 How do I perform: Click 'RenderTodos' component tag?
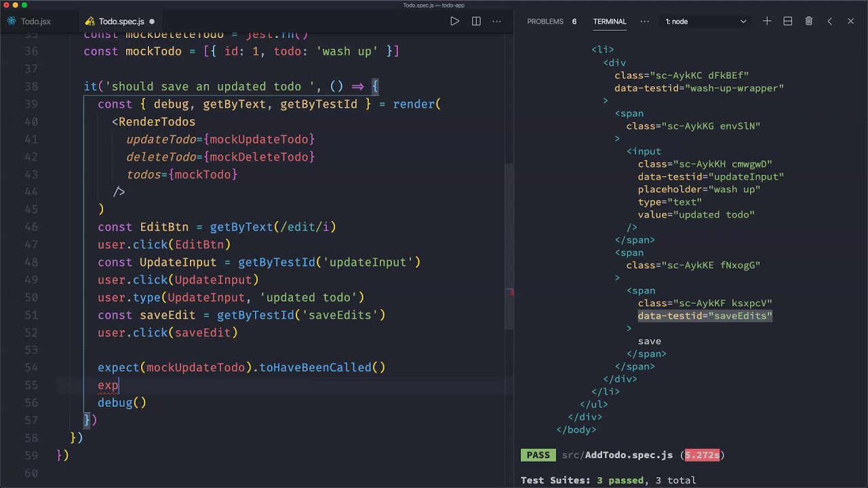click(157, 122)
